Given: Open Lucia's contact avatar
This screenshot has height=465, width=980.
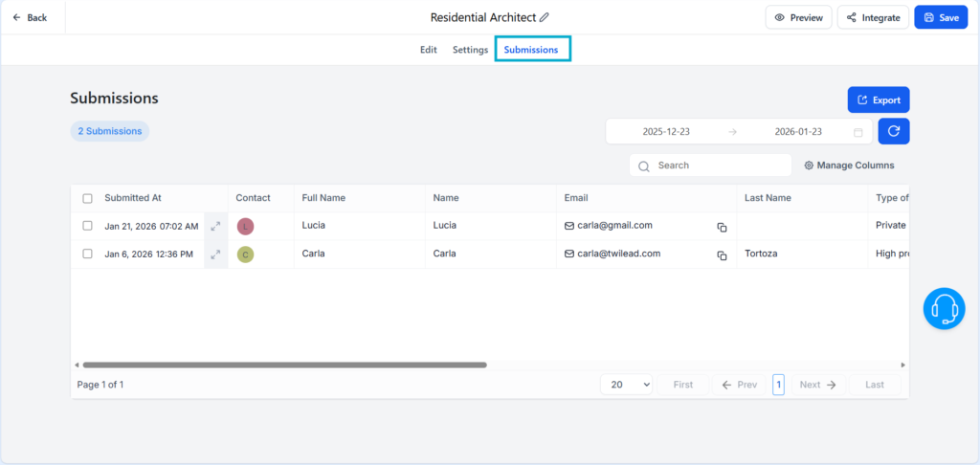Looking at the screenshot, I should click(245, 227).
